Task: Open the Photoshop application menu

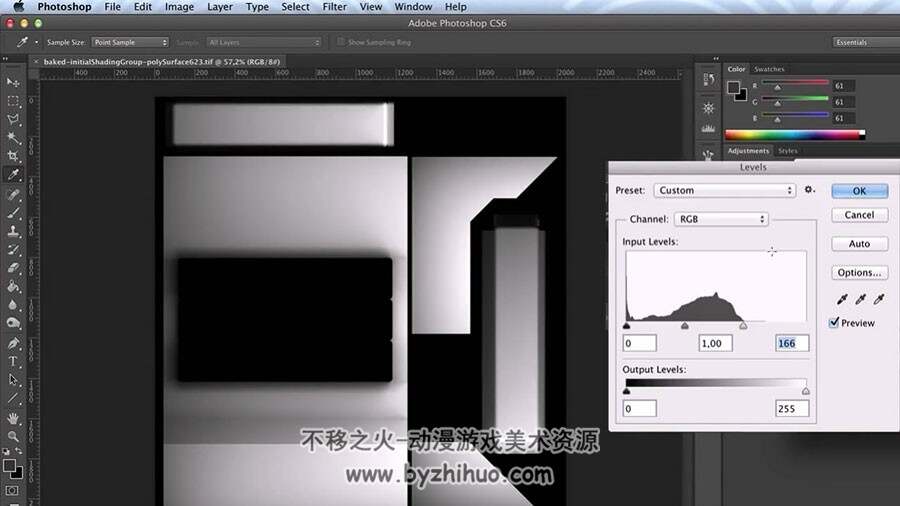Action: pos(64,7)
